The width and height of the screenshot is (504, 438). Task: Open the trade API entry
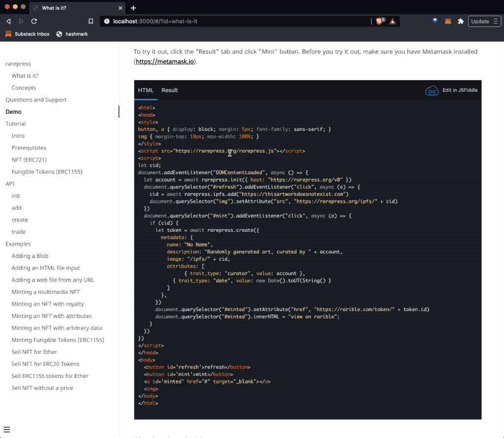[x=18, y=232]
